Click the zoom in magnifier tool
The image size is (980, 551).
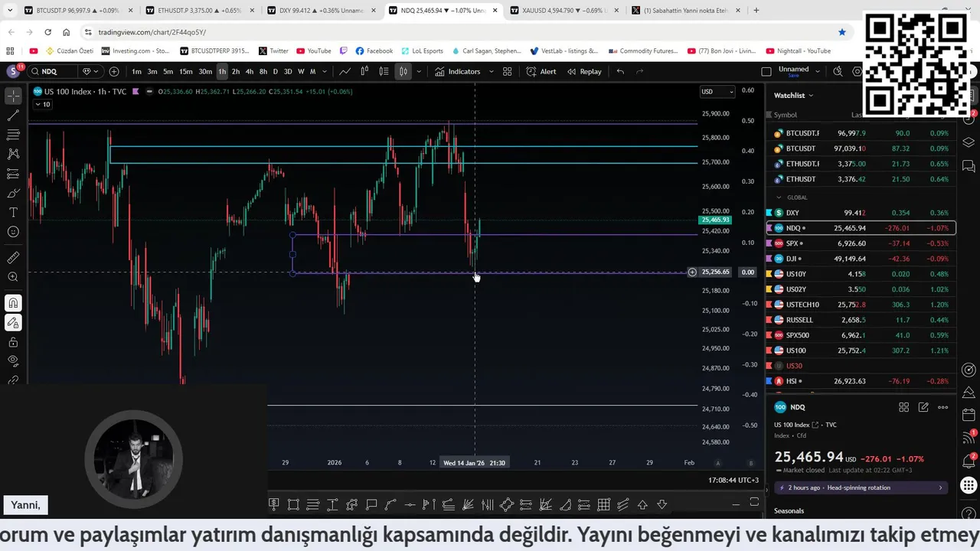coord(13,277)
